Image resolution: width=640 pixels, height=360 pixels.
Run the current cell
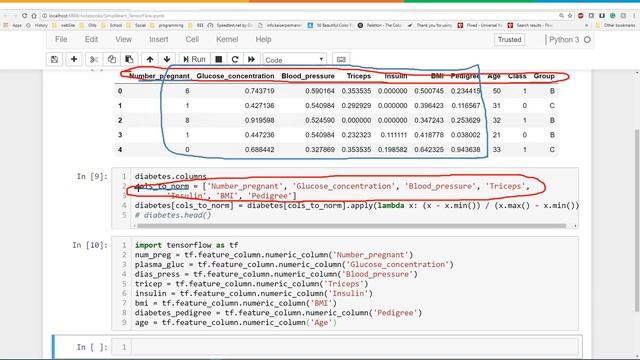click(x=194, y=60)
